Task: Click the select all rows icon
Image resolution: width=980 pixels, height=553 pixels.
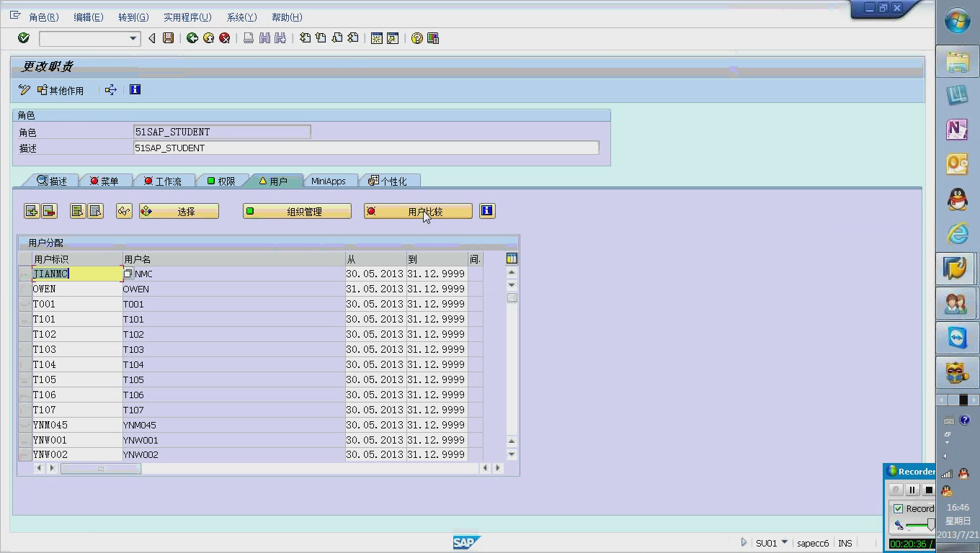Action: click(78, 211)
